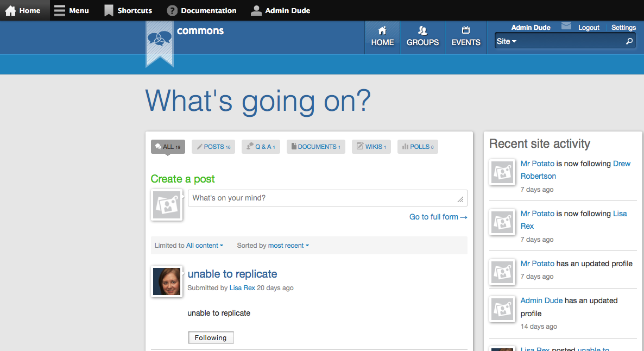644x351 pixels.
Task: Click the Admin Dude name link in header
Action: click(531, 28)
